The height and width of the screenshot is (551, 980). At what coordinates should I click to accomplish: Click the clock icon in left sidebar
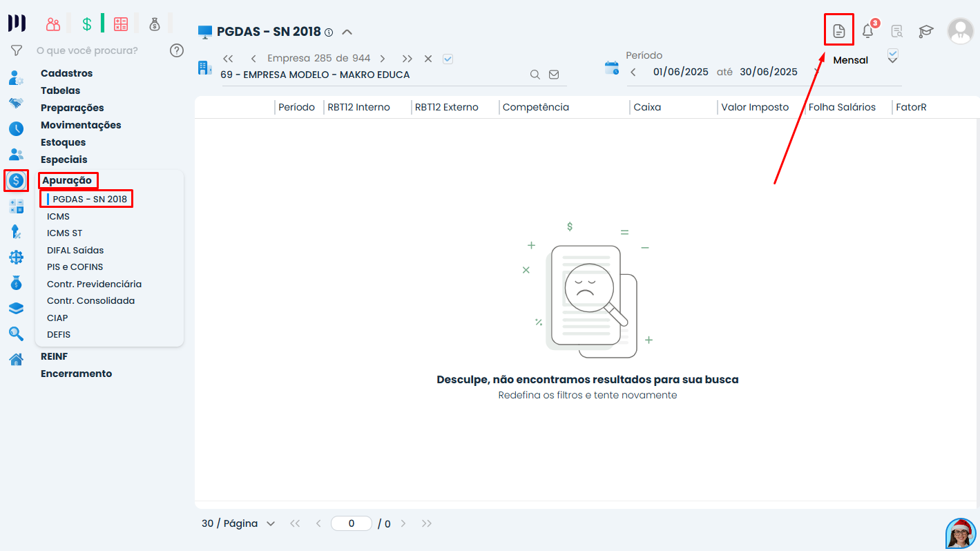[x=16, y=129]
